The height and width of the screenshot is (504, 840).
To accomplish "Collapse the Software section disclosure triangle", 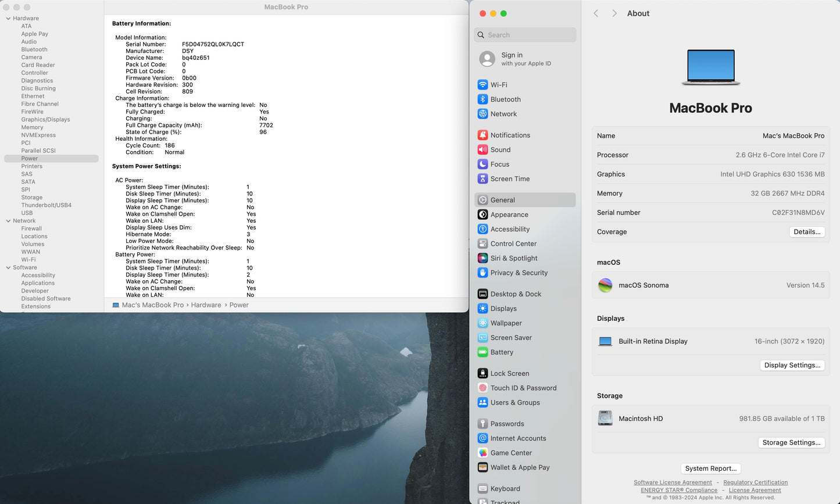I will click(x=8, y=268).
